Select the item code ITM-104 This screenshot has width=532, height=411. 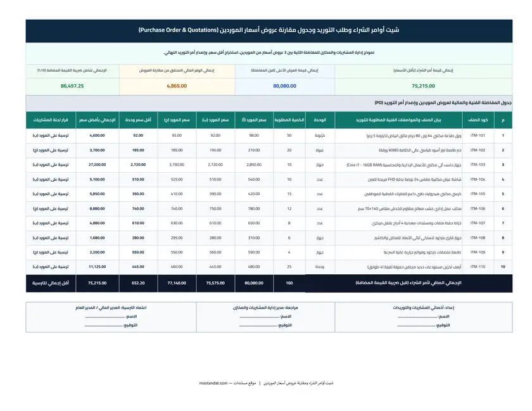pos(478,179)
